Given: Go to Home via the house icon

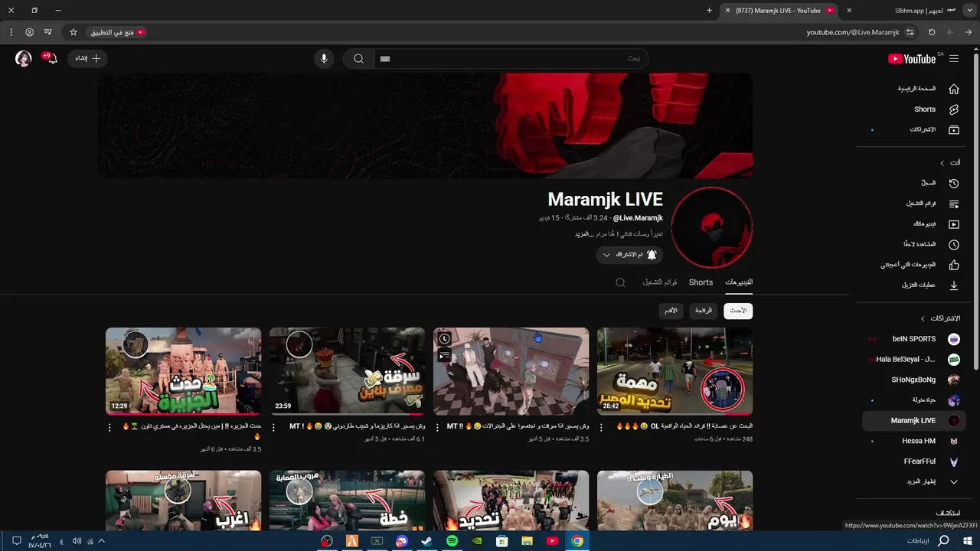Looking at the screenshot, I should click(x=954, y=89).
